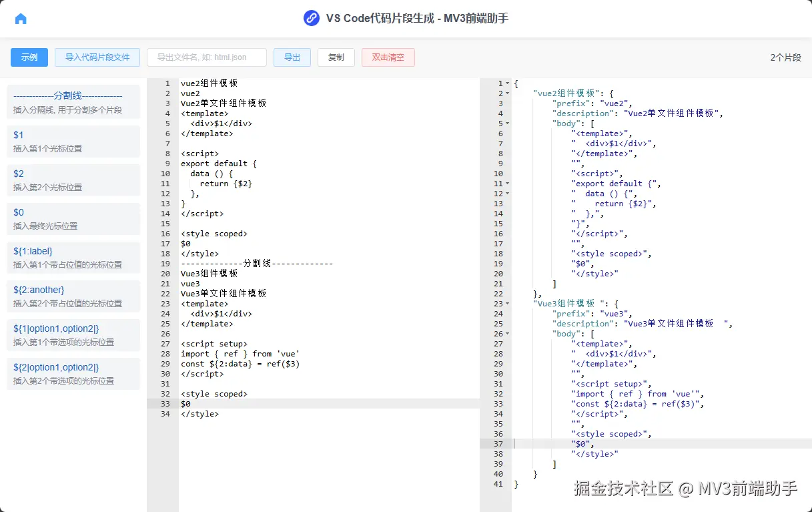Click JSON closing brace at line 41

tap(516, 484)
